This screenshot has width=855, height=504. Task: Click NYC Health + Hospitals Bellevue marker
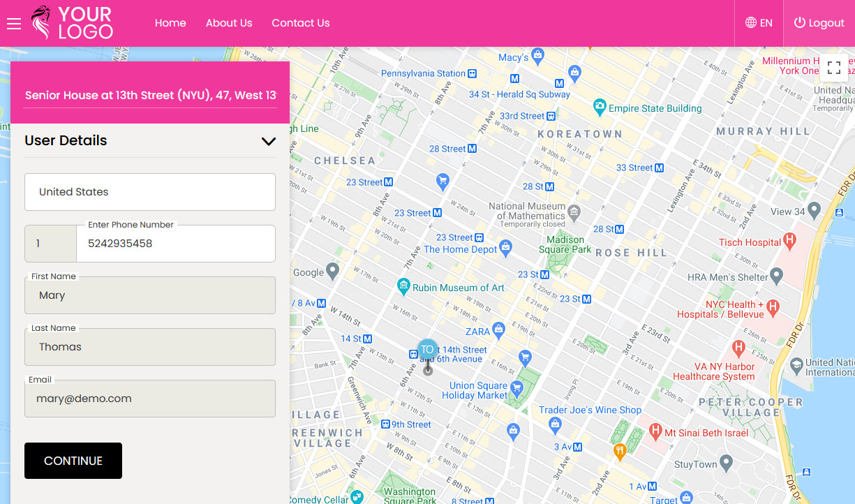point(773,306)
